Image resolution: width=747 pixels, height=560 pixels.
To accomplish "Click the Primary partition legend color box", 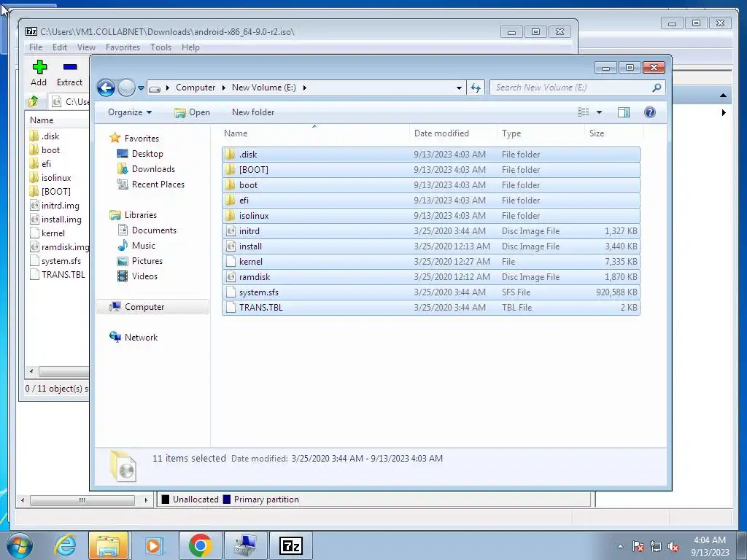I will [227, 499].
